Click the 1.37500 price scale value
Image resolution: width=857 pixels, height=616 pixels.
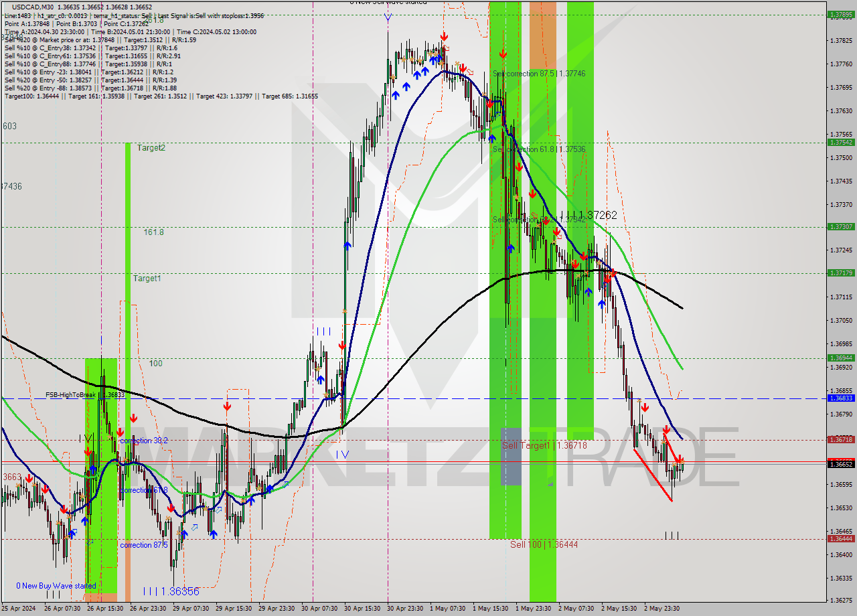(841, 158)
